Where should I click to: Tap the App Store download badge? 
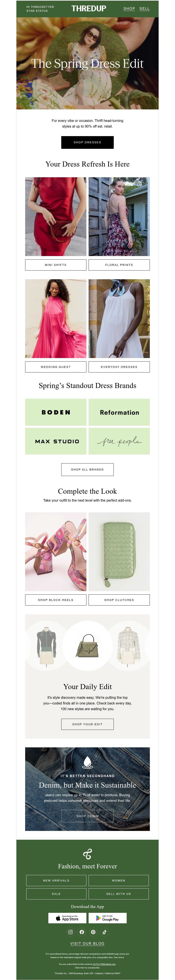pos(67,918)
